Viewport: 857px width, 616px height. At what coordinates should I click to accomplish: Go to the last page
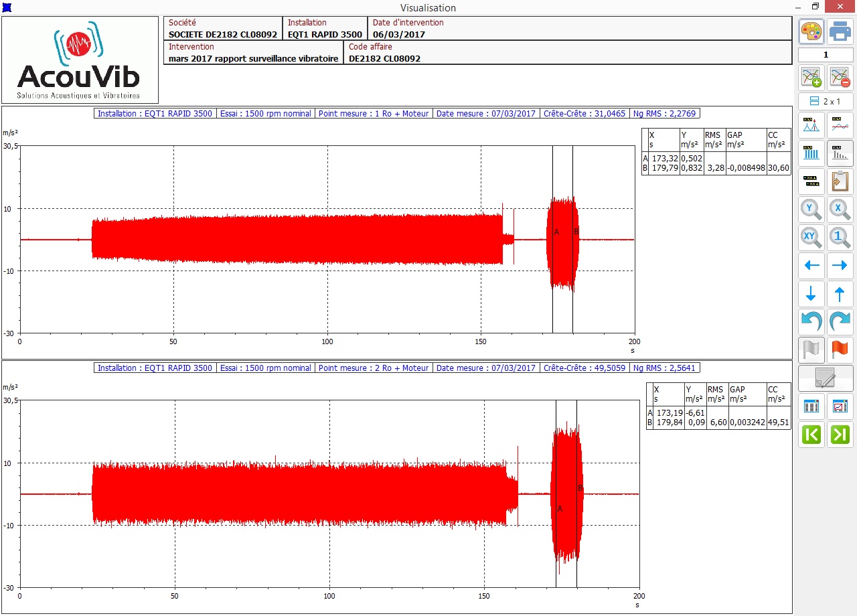(x=840, y=434)
